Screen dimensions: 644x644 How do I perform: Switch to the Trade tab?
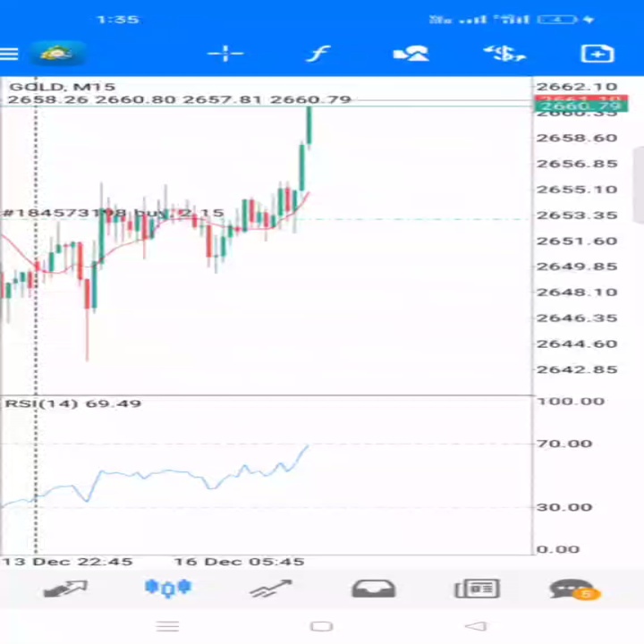pos(271,589)
